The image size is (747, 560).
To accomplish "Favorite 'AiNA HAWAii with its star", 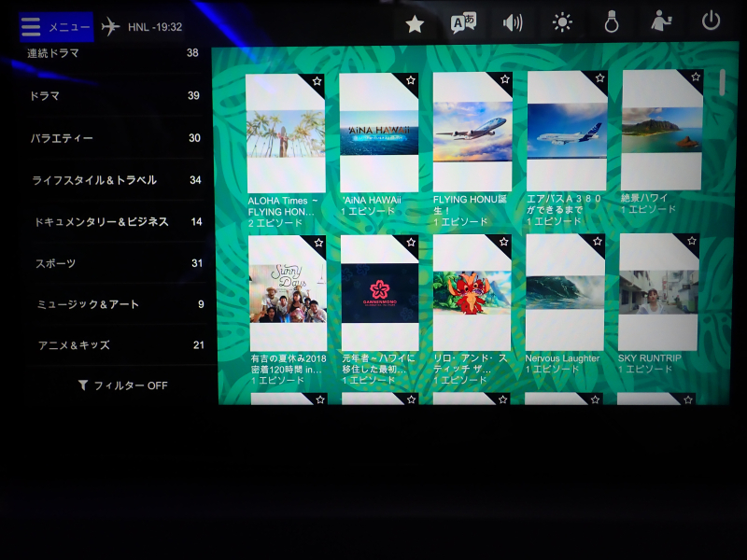I will click(x=411, y=80).
